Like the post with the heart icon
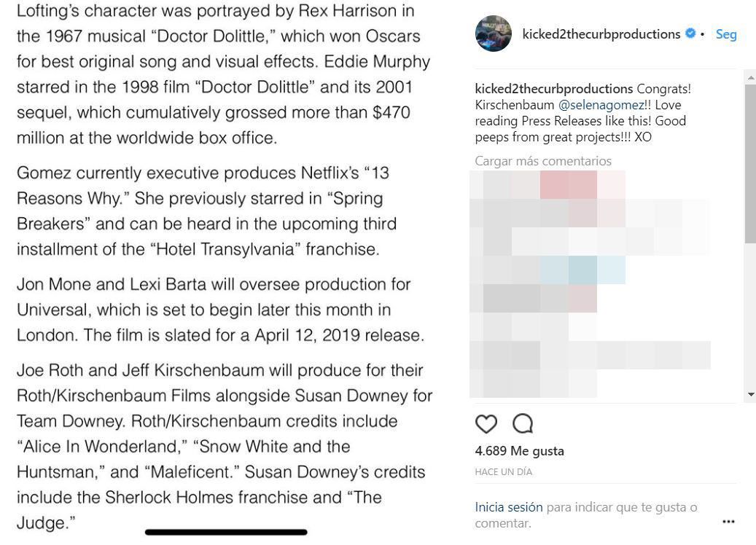 [486, 424]
